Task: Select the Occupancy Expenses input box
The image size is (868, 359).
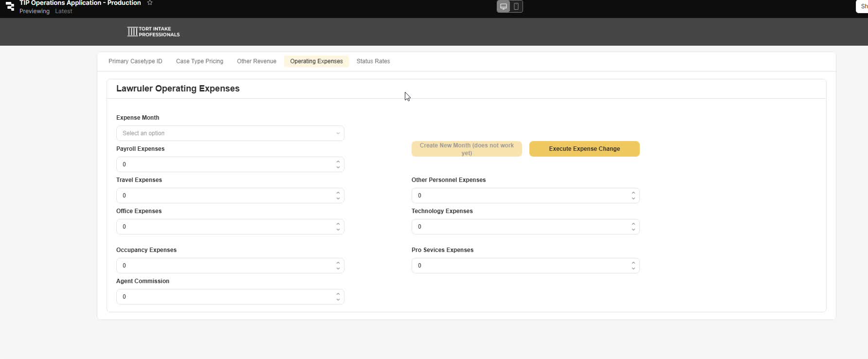Action: tap(224, 266)
